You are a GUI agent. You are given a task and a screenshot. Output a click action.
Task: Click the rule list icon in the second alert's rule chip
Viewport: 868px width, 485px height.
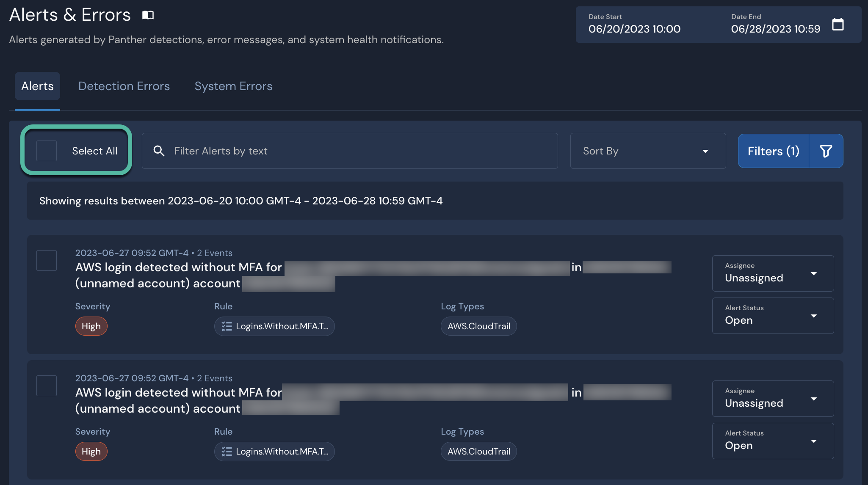pyautogui.click(x=227, y=451)
